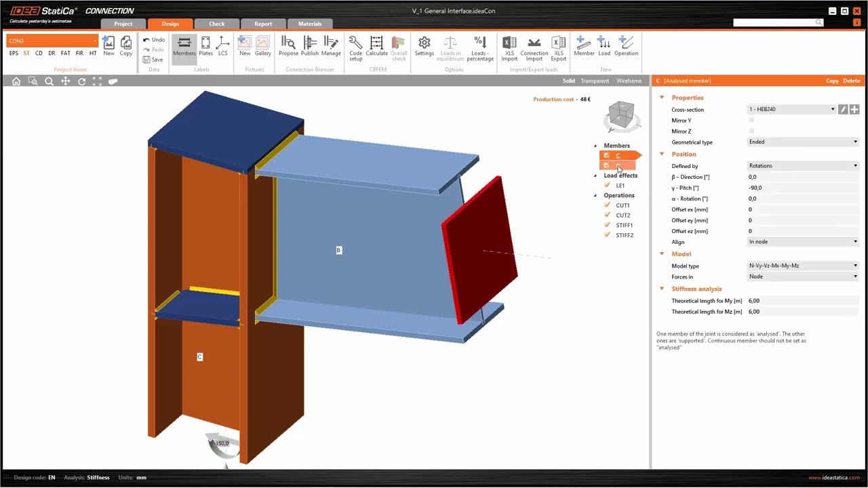Screen dimensions: 868x488
Task: Activate the pan tool
Action: (65, 81)
